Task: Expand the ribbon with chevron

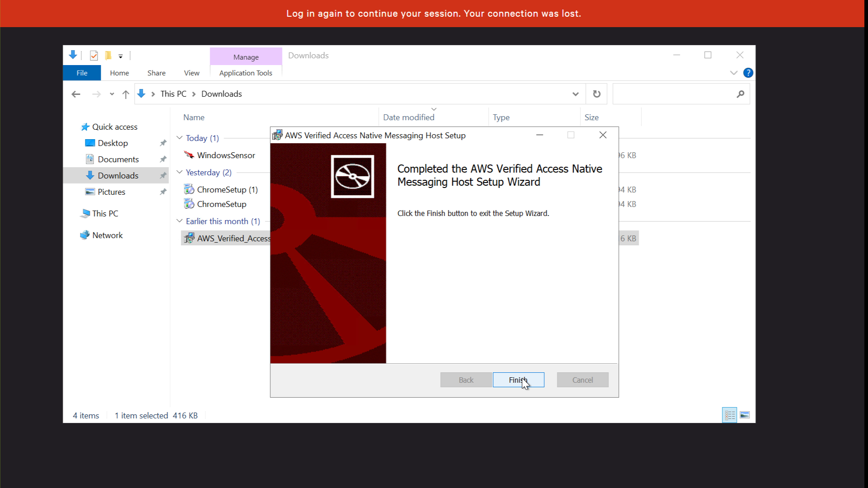Action: 734,73
